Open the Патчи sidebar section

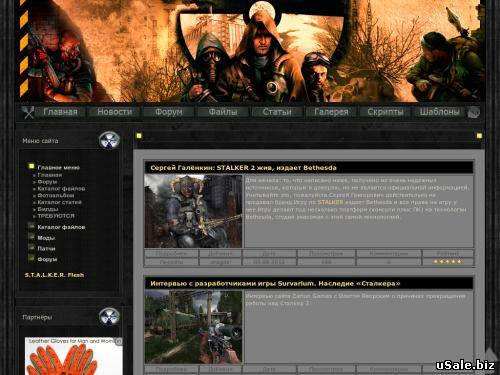point(46,249)
